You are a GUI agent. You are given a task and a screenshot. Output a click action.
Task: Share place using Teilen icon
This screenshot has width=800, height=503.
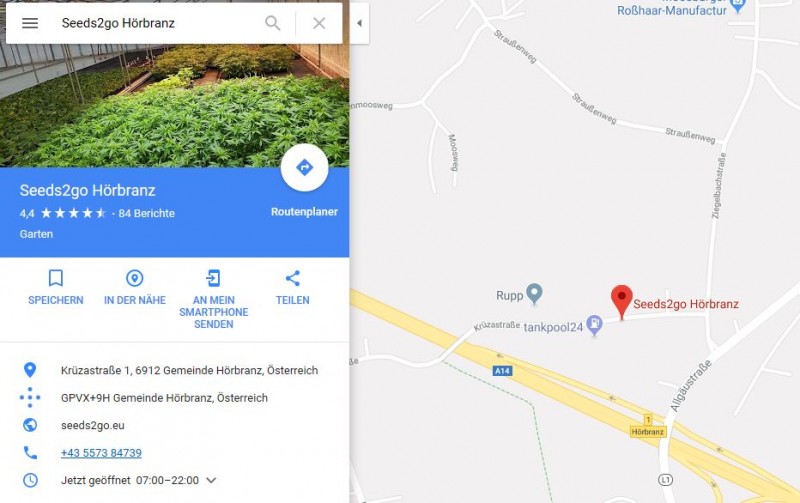[x=292, y=287]
